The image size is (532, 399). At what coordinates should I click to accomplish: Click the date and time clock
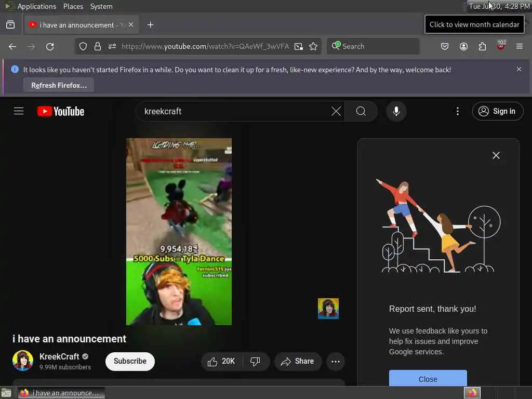pyautogui.click(x=499, y=6)
